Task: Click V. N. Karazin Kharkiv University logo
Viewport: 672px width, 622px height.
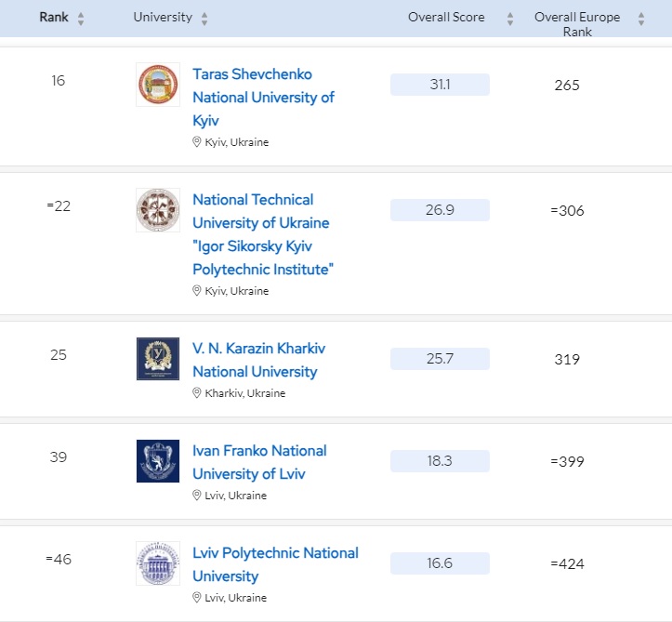Action: [157, 359]
